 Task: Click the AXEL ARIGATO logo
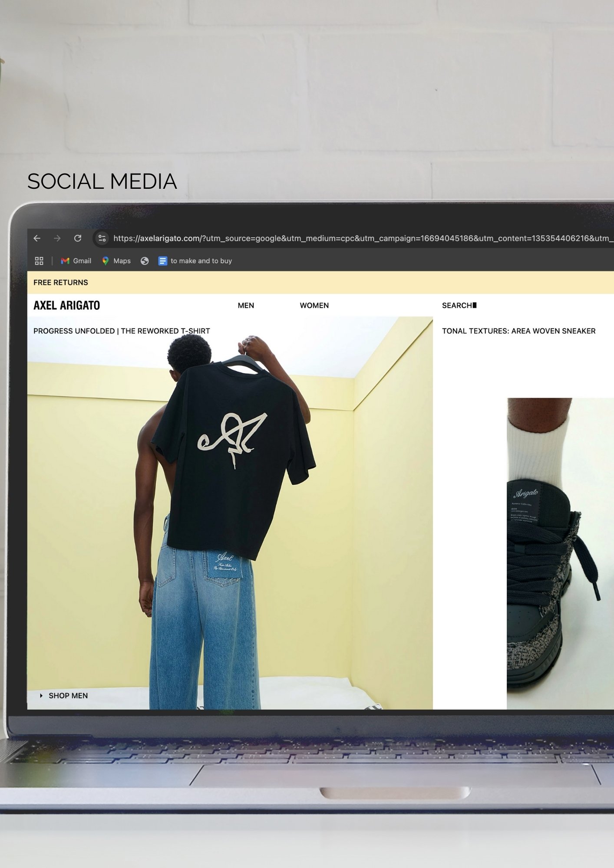(67, 306)
